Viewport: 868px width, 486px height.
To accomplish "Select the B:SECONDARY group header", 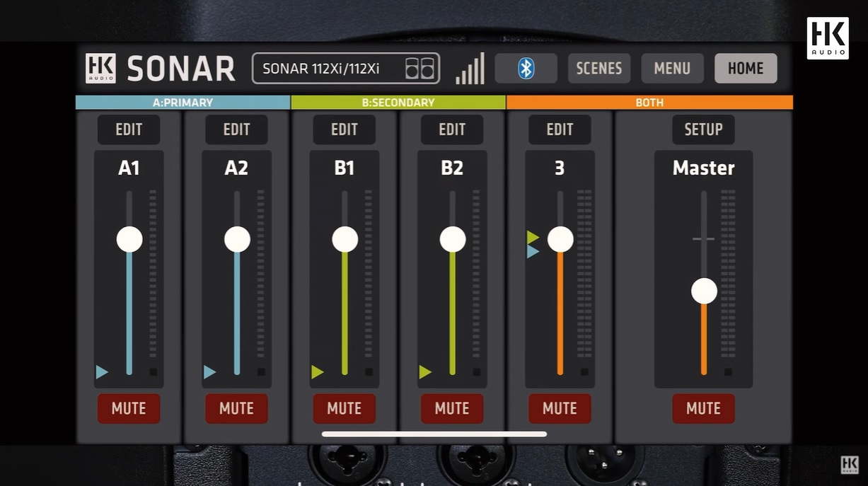I will point(398,103).
